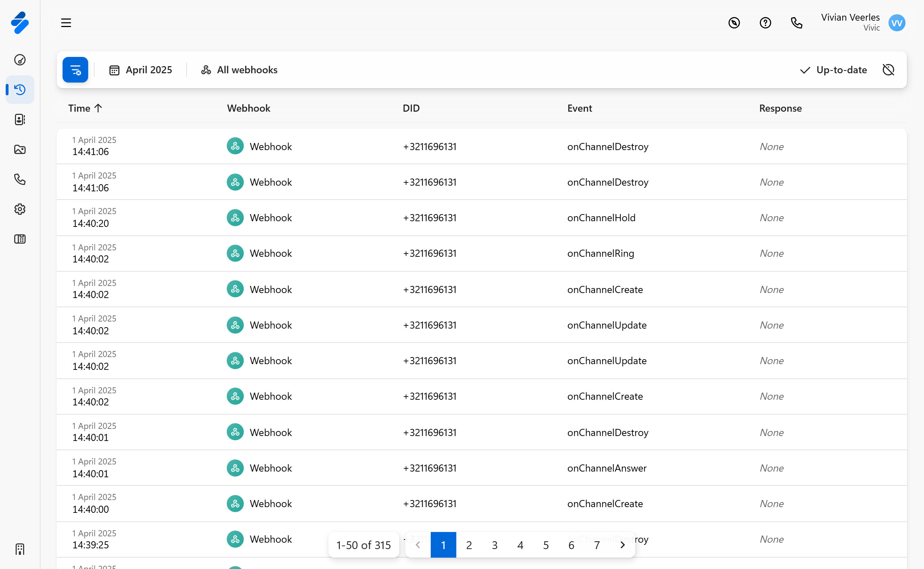Screen dimensions: 924x569
Task: Click the next page arrow
Action: (622, 545)
